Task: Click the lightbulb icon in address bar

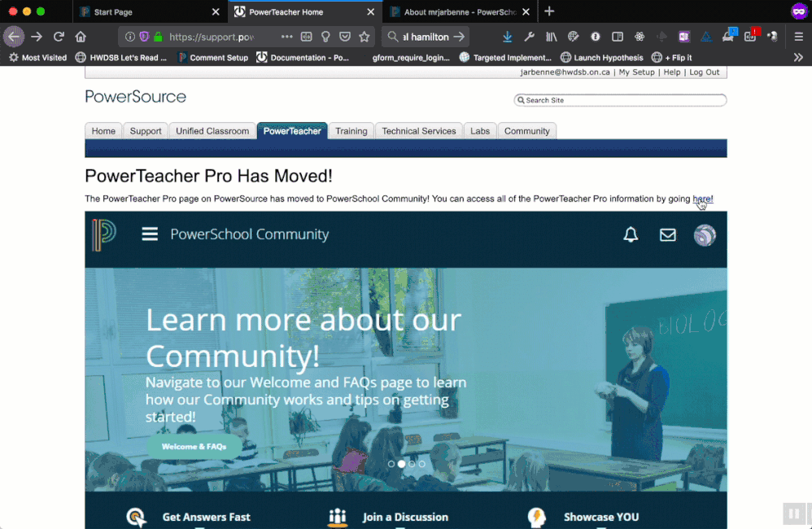Action: [325, 37]
